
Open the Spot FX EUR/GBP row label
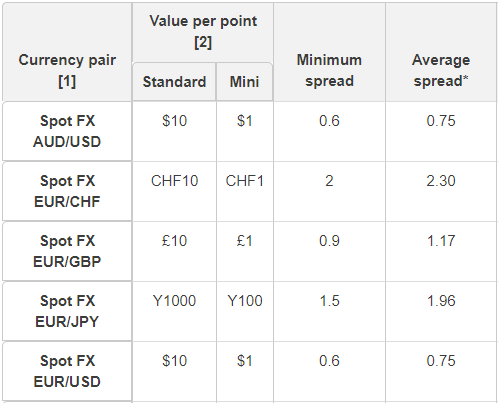[x=67, y=251]
